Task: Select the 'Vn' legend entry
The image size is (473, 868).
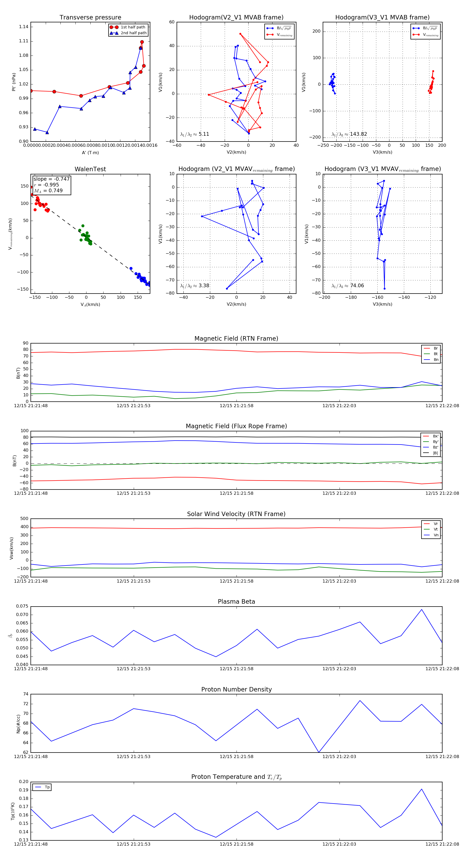Action: point(431,535)
